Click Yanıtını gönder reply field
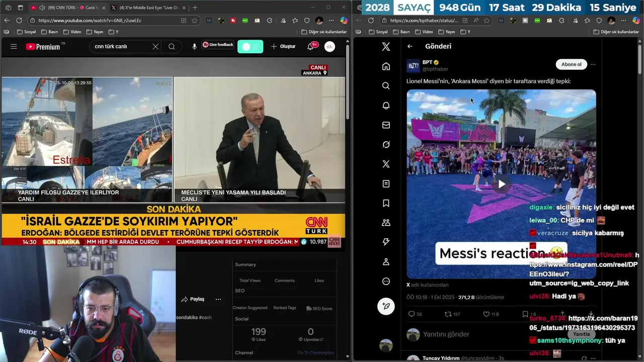The image size is (644, 362). tap(446, 334)
